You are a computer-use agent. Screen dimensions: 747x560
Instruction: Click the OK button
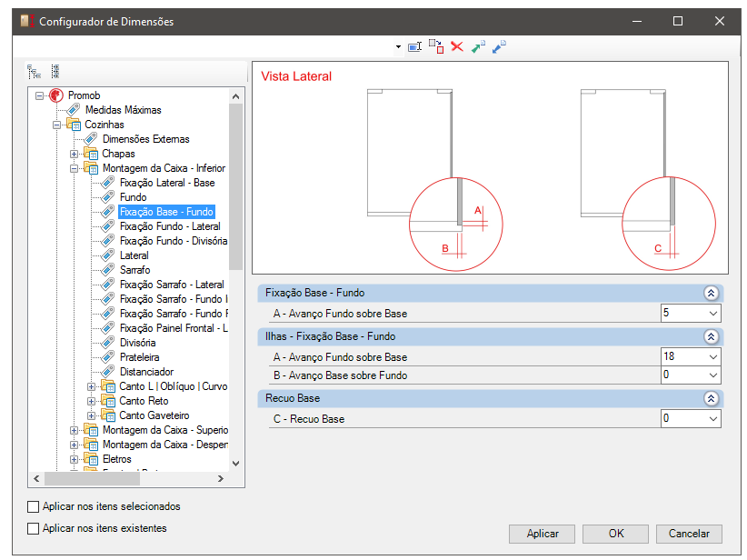(x=615, y=534)
